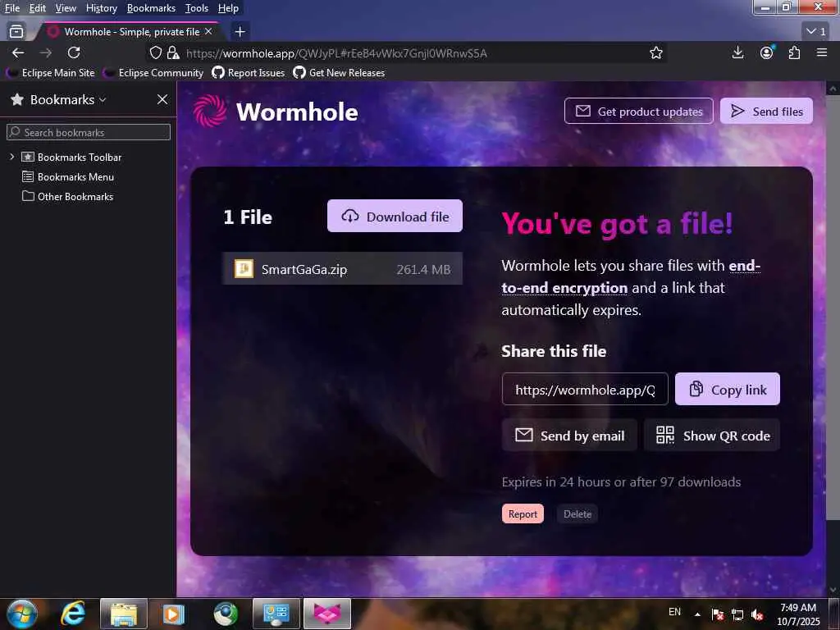Click the EN language indicator
Viewport: 840px width, 630px height.
pos(674,612)
